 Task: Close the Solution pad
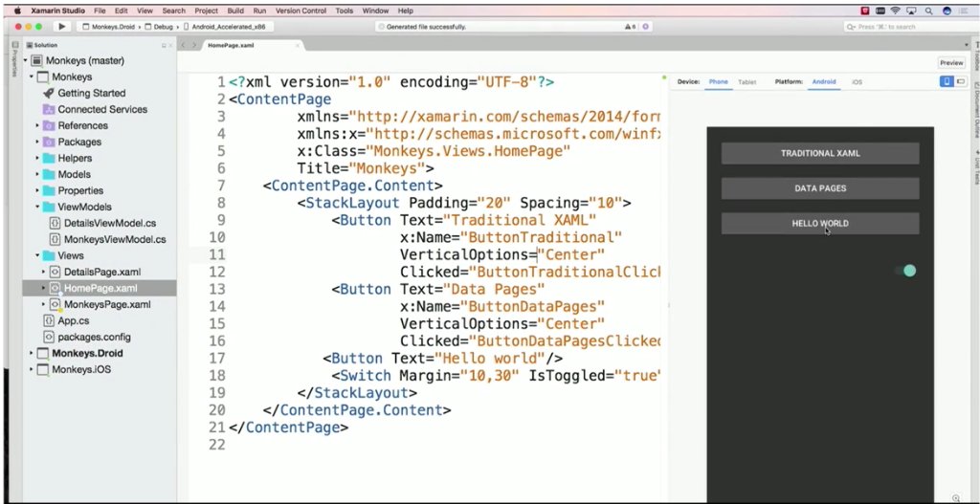(x=171, y=46)
